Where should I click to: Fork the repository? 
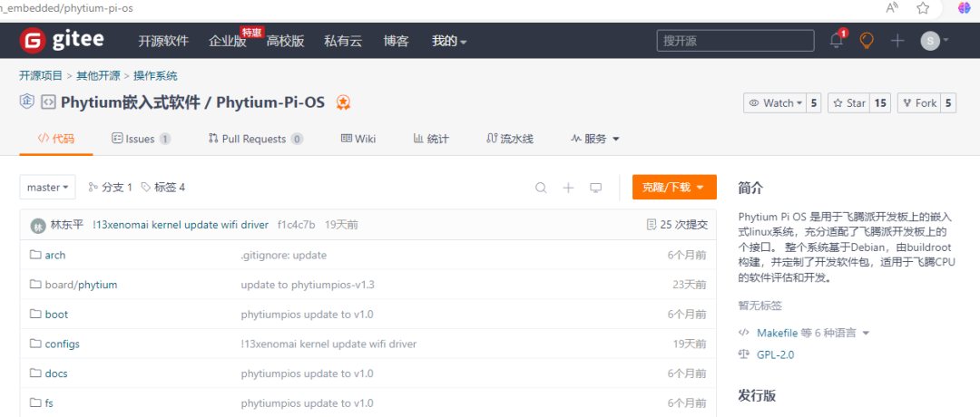pos(918,103)
